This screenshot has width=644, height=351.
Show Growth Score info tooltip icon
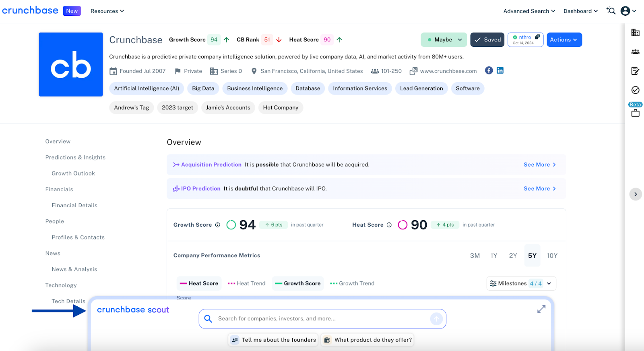pos(218,225)
